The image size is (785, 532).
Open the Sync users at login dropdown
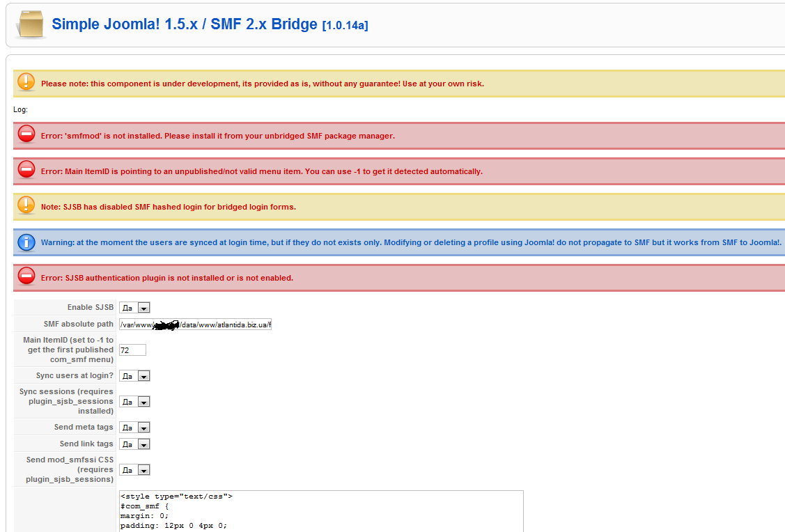click(134, 376)
